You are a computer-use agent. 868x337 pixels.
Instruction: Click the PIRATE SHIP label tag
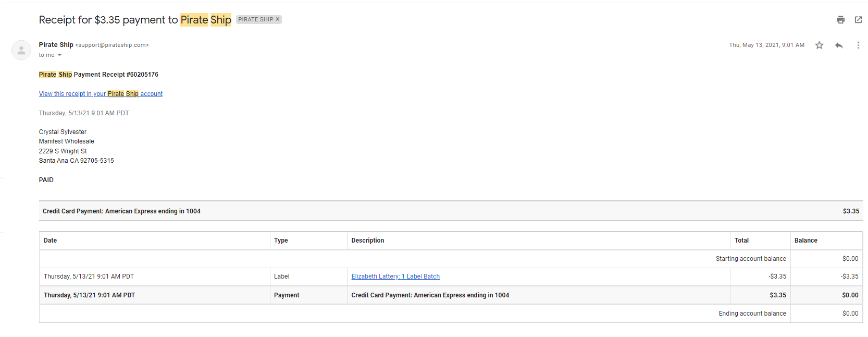point(255,19)
